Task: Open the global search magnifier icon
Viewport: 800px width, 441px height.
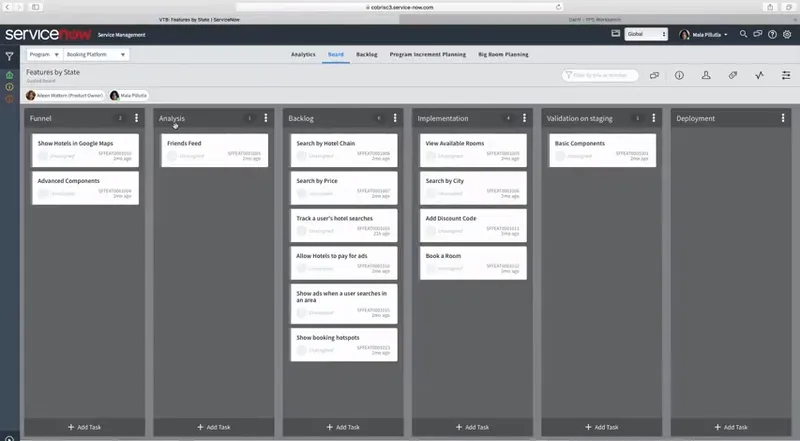Action: tap(743, 34)
